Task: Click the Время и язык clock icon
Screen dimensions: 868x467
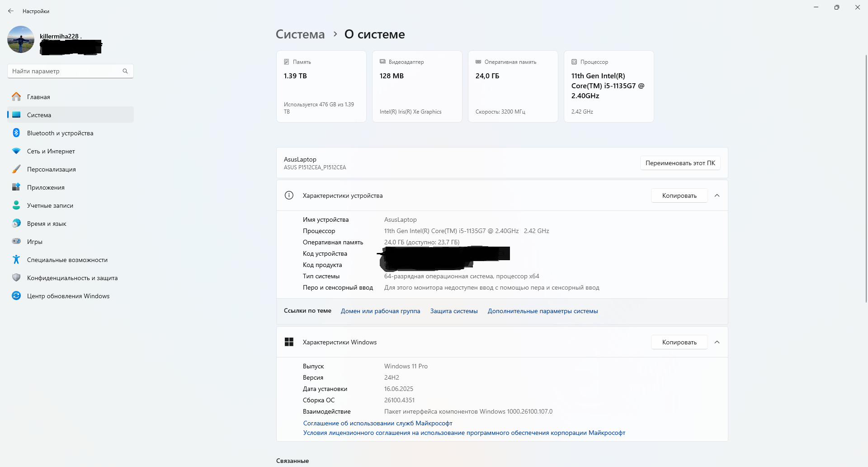Action: click(x=16, y=223)
